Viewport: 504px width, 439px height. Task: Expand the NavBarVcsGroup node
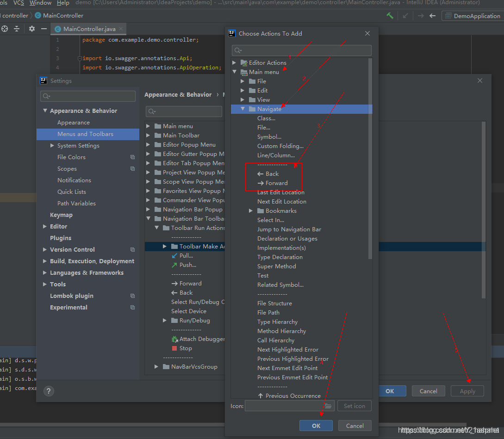pos(156,367)
